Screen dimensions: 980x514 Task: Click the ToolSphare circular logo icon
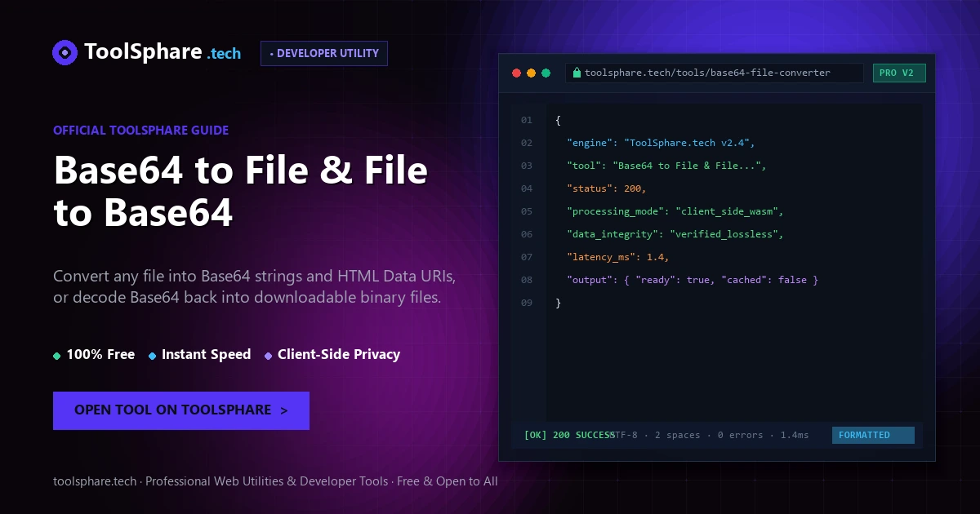[65, 52]
